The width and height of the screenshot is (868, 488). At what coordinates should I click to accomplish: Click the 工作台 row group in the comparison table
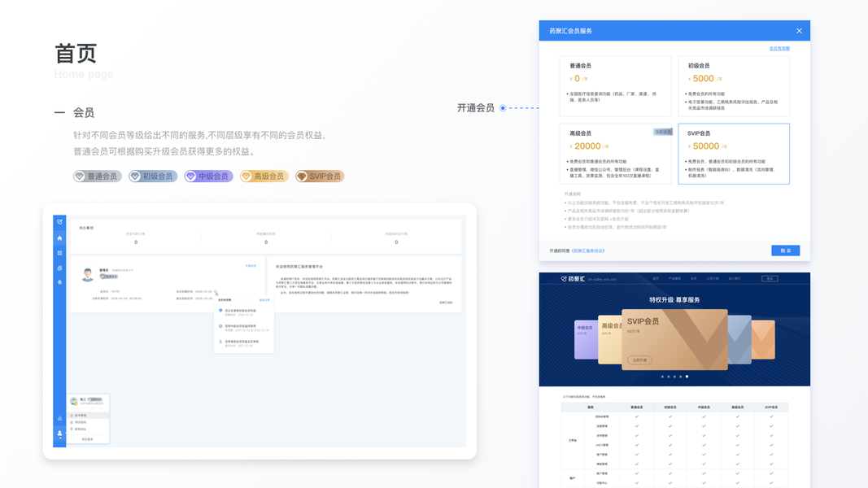pos(573,440)
